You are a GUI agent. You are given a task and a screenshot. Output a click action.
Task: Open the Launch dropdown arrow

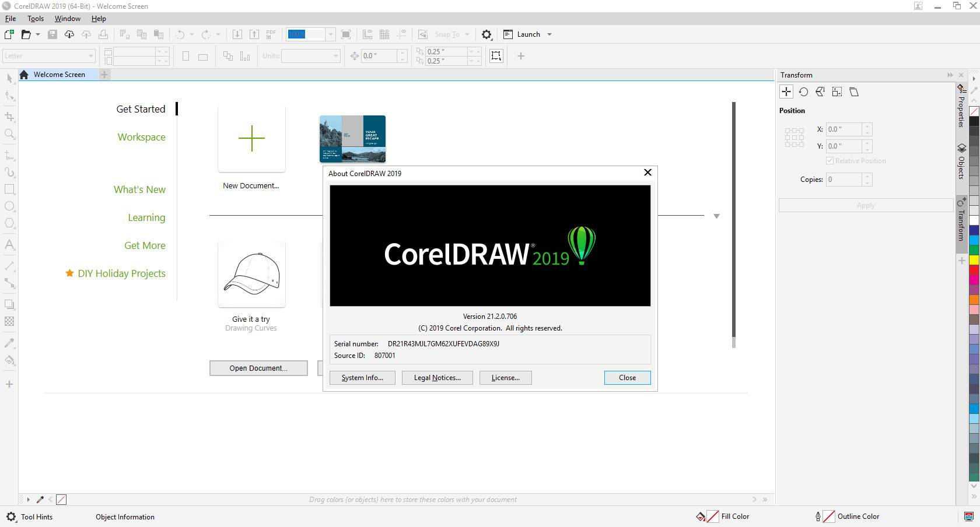coord(549,34)
